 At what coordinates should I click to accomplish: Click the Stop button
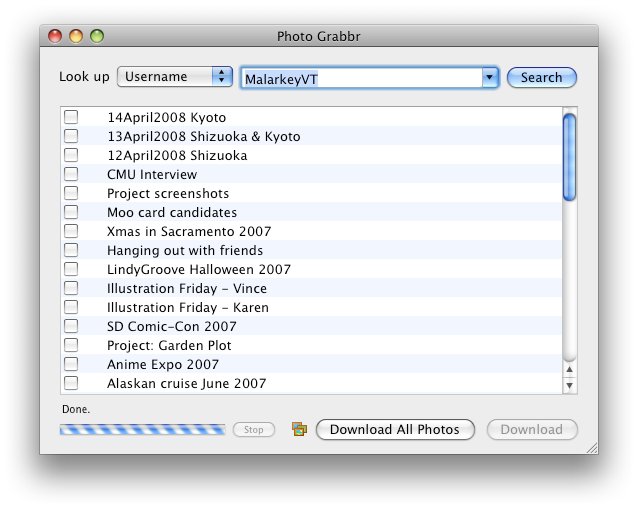(254, 430)
